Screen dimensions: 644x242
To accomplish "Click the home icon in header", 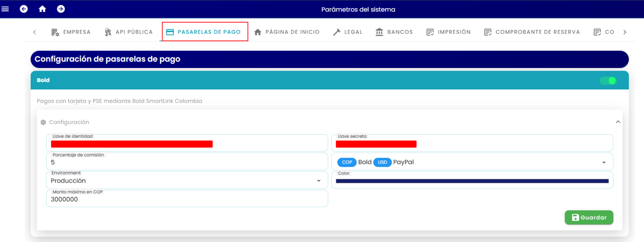I will 42,9.
